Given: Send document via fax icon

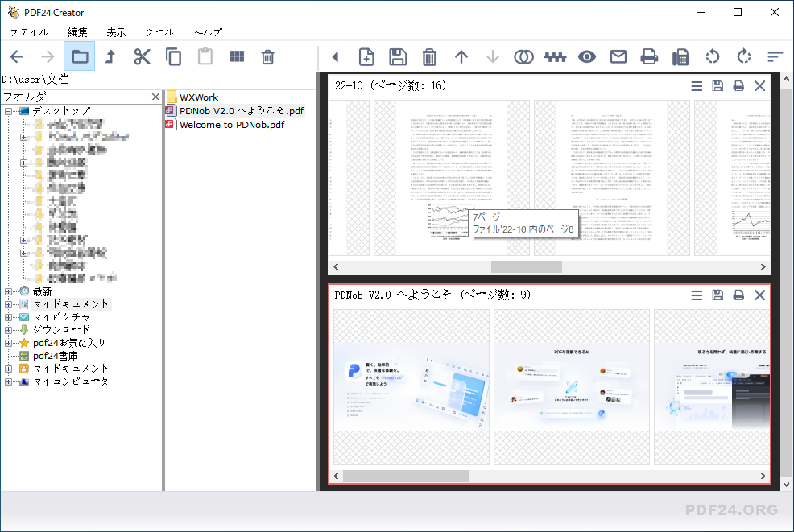Looking at the screenshot, I should pyautogui.click(x=680, y=56).
